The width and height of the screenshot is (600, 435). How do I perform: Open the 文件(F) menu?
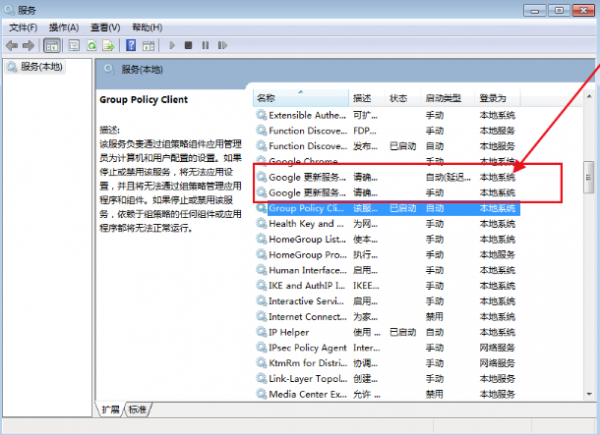coord(22,27)
